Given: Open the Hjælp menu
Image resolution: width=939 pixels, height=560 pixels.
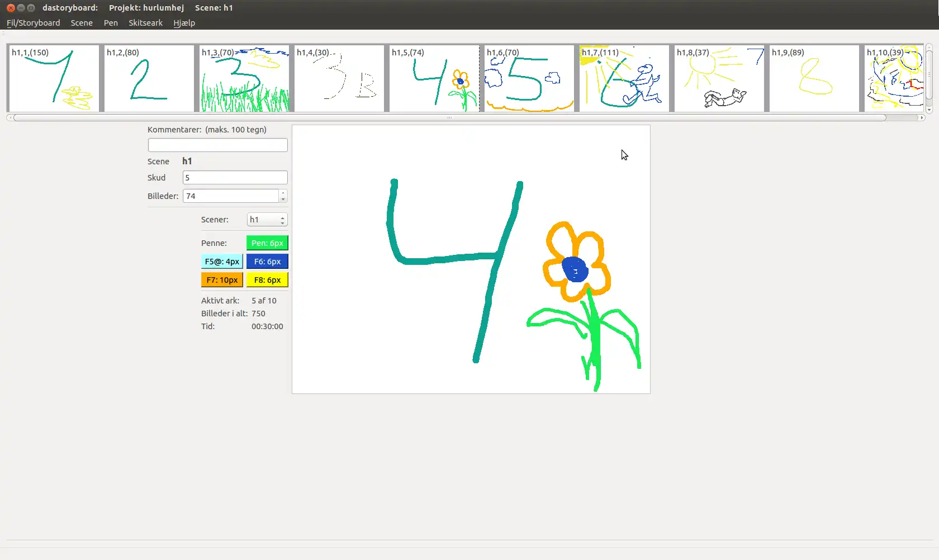Looking at the screenshot, I should pyautogui.click(x=184, y=23).
